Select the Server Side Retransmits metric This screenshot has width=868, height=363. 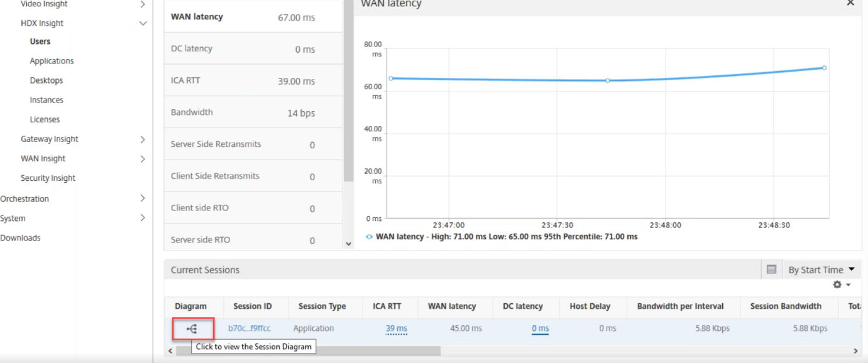pyautogui.click(x=253, y=144)
